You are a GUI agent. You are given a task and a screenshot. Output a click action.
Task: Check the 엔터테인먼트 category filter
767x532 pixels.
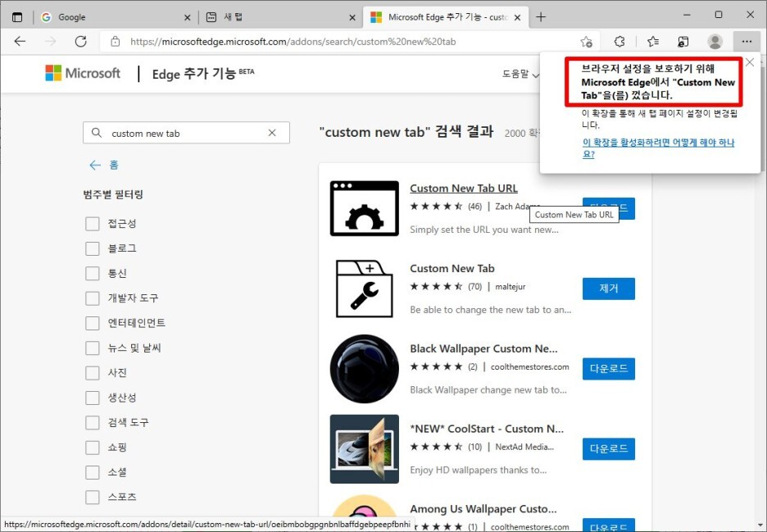tap(93, 323)
